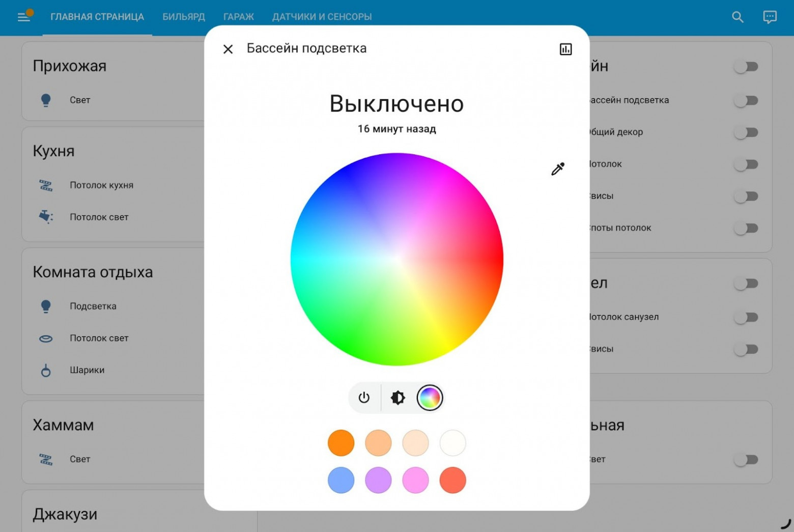
Task: Toggle the Бассейн подсветка switch
Action: click(x=746, y=100)
